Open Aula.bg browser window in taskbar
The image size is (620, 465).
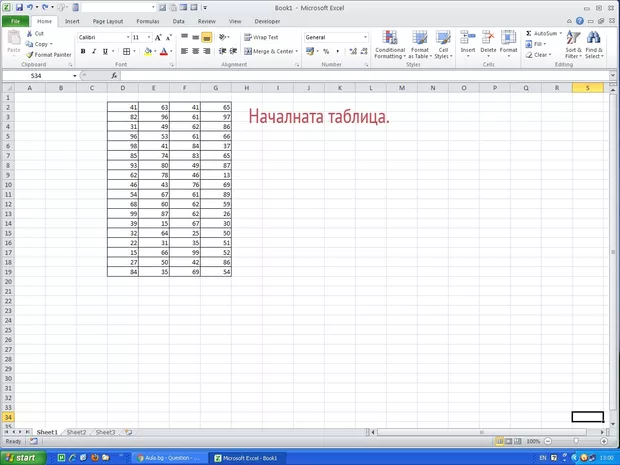(169, 458)
